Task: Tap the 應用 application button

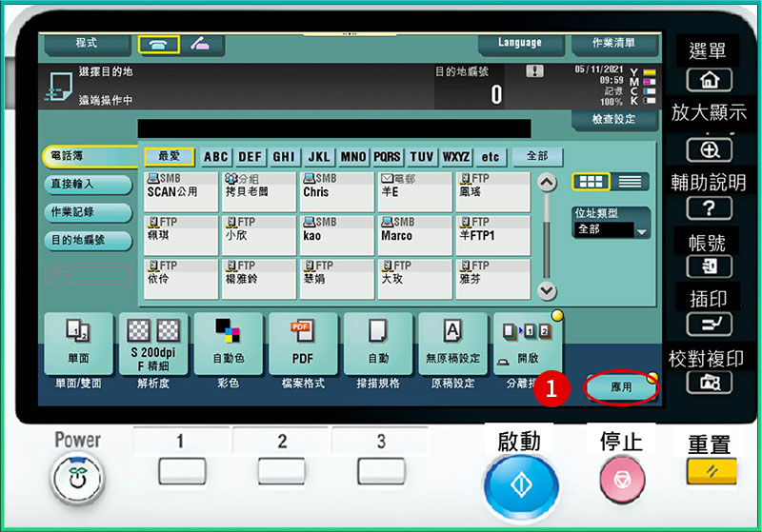Action: pos(621,387)
